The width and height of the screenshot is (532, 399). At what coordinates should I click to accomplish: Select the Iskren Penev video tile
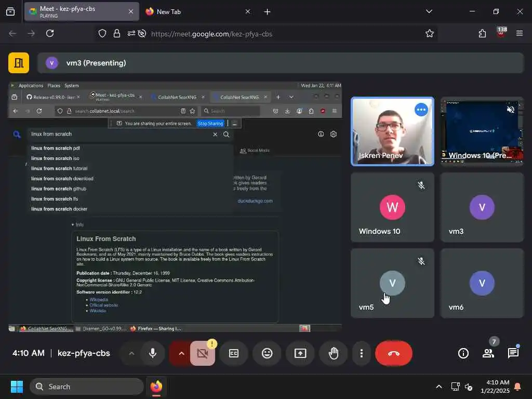(x=393, y=131)
